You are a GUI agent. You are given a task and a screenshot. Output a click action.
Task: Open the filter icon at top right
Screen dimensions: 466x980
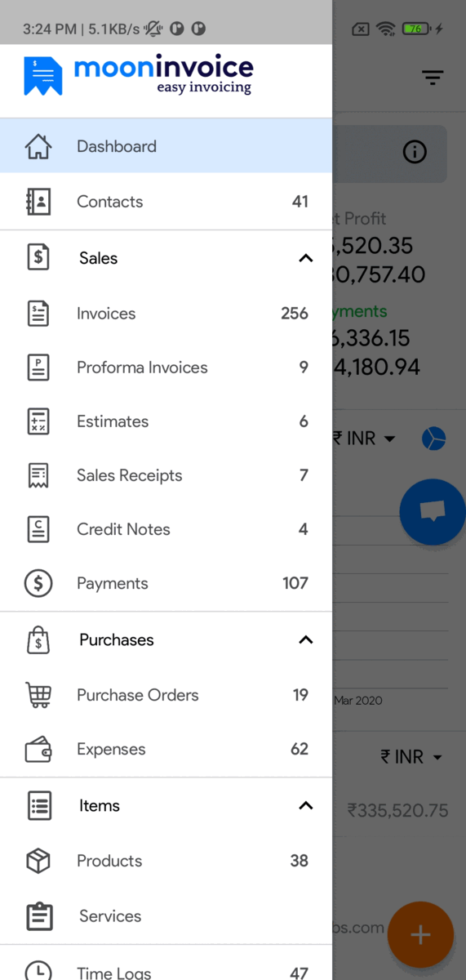(433, 78)
